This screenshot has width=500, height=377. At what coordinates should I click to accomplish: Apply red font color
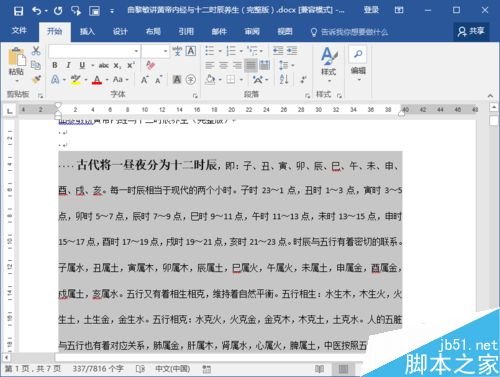point(97,79)
